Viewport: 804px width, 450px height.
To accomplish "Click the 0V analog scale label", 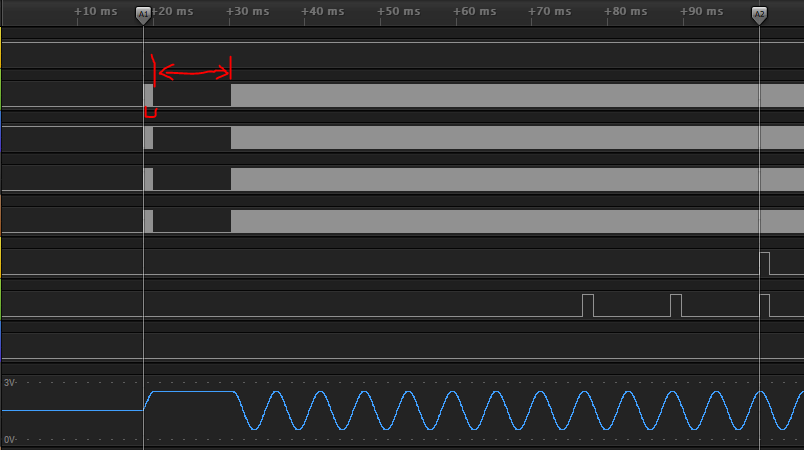I will coord(10,440).
